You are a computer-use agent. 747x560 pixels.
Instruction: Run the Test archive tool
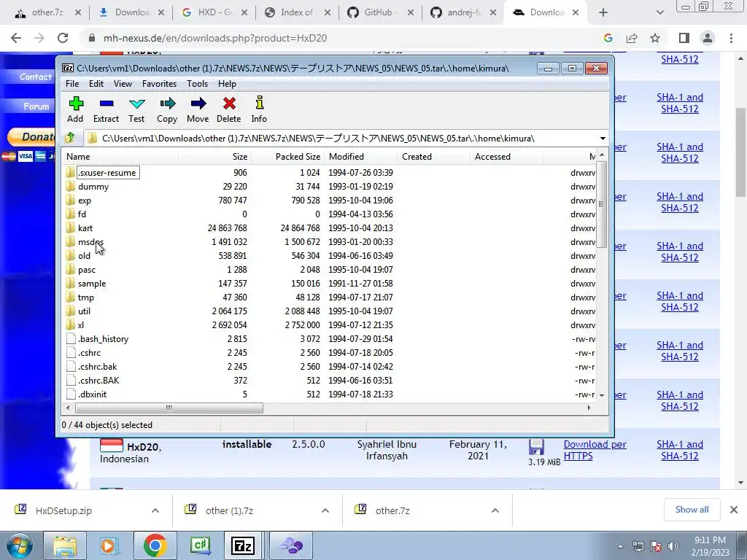click(x=136, y=109)
